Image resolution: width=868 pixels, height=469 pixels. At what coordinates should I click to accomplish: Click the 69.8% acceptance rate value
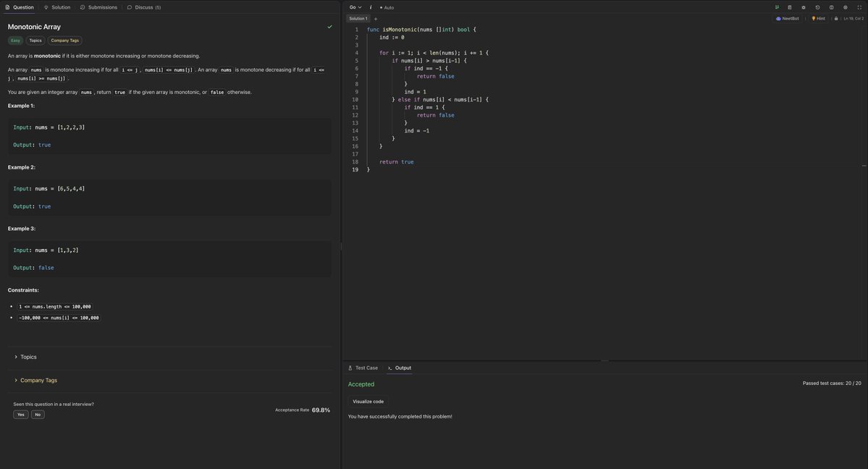click(321, 410)
